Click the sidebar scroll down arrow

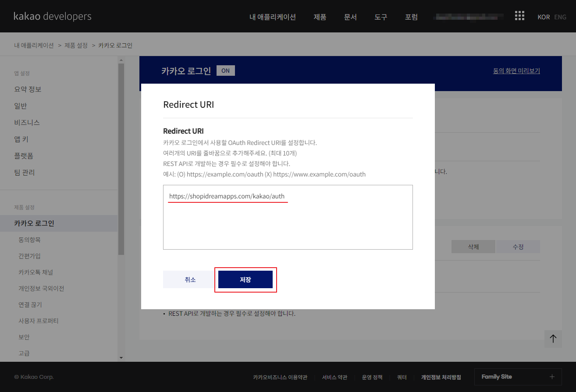(x=121, y=358)
